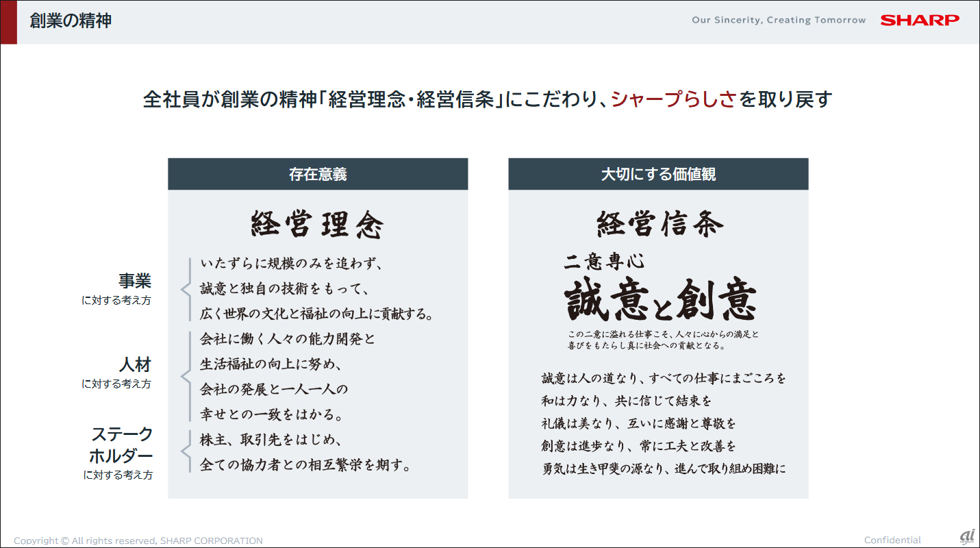Click the line 会社に働く人々の能力開発と
The height and width of the screenshot is (548, 980).
[x=288, y=339]
